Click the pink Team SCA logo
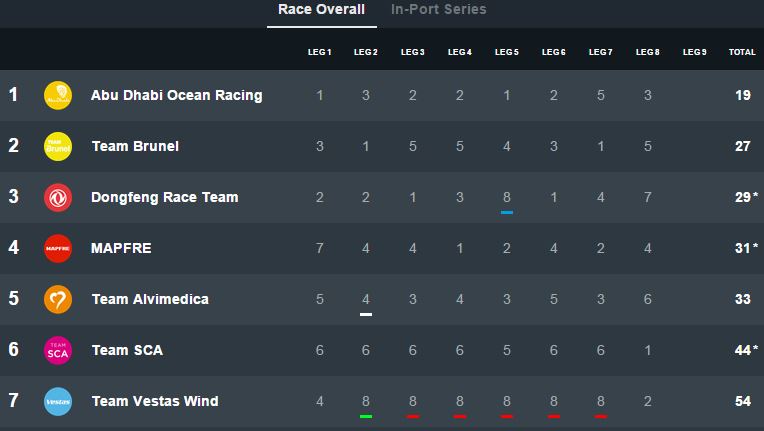The height and width of the screenshot is (431, 764). [x=58, y=350]
